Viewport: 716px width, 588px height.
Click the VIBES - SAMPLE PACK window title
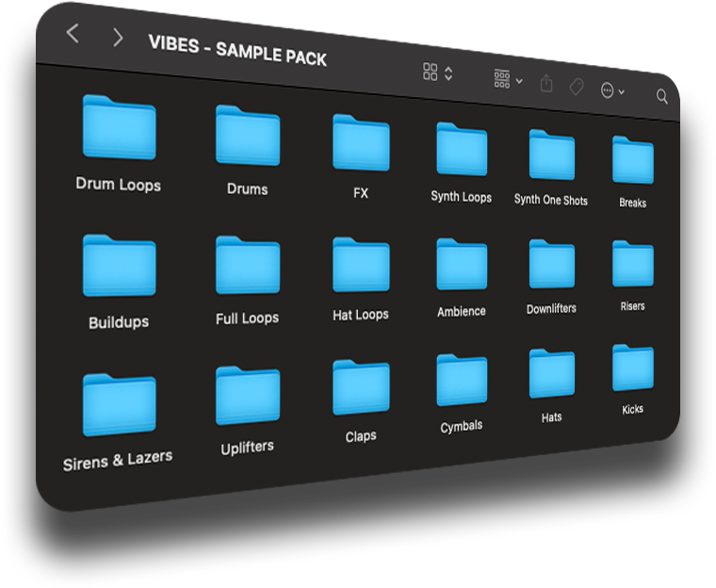(237, 51)
